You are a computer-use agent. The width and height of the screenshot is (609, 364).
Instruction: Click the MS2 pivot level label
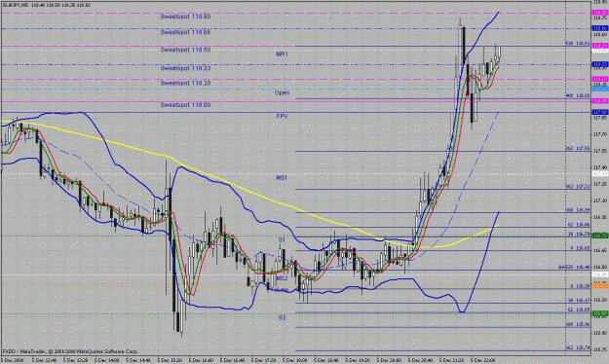[282, 278]
